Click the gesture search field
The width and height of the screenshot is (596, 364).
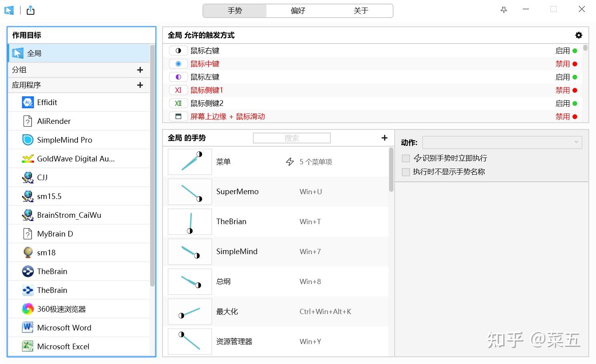point(292,137)
